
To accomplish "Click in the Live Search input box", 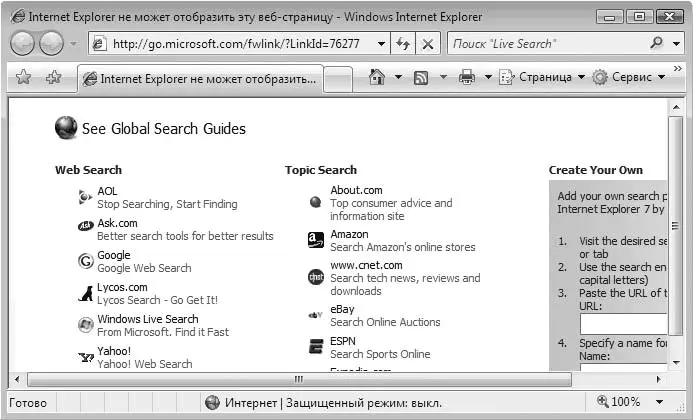I will pos(547,43).
